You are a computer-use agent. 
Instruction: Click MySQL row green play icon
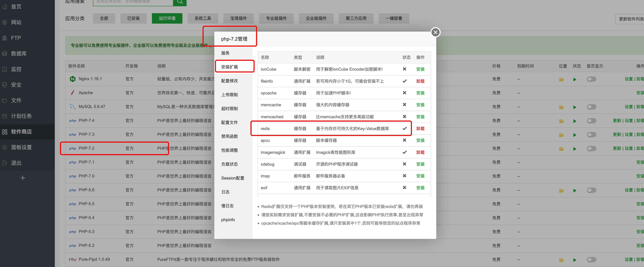pos(575,107)
